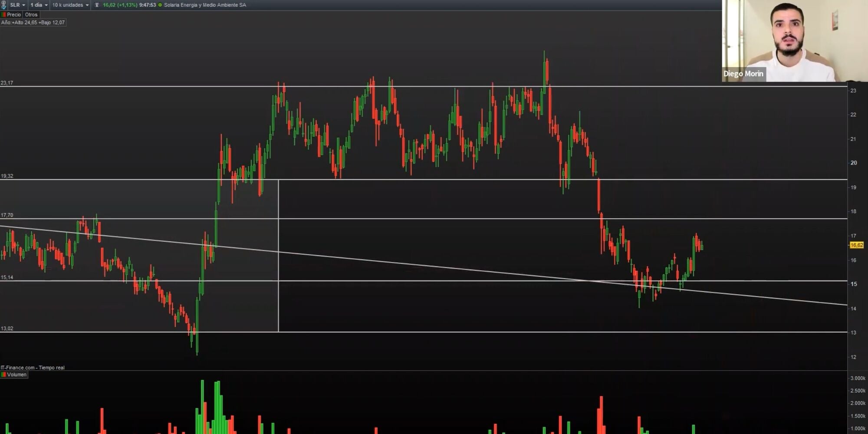Viewport: 868px width, 434px height.
Task: Click the 'Solaria Energia y Medio Ambiente SA' name
Action: tap(205, 5)
